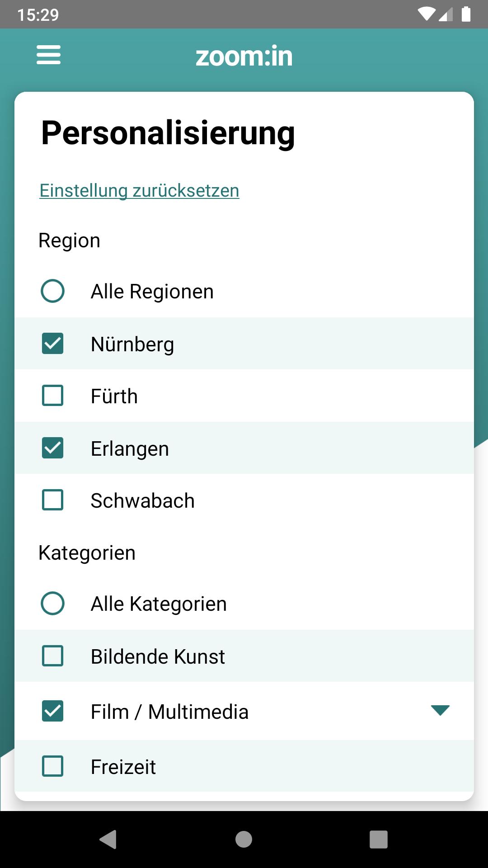Tap the battery status icon
This screenshot has width=488, height=868.
point(466,14)
